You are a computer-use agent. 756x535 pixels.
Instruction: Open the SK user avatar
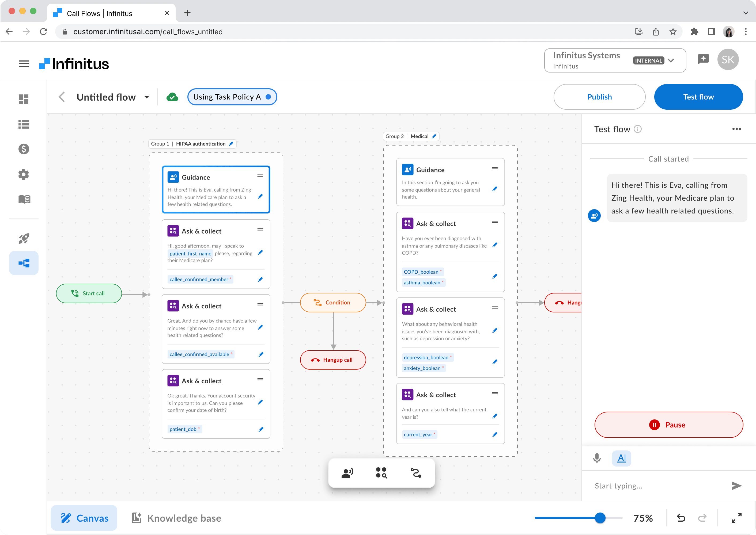728,60
